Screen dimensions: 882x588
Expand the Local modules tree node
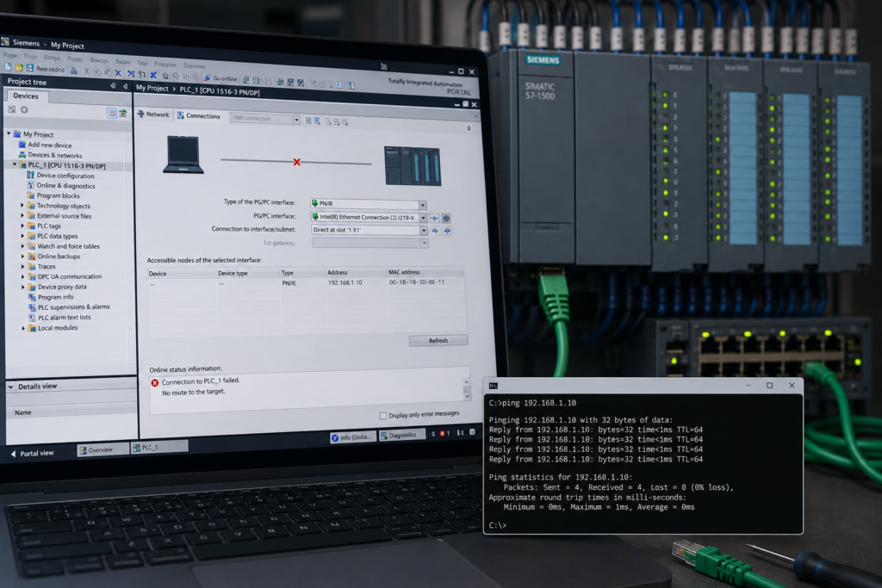click(x=23, y=328)
